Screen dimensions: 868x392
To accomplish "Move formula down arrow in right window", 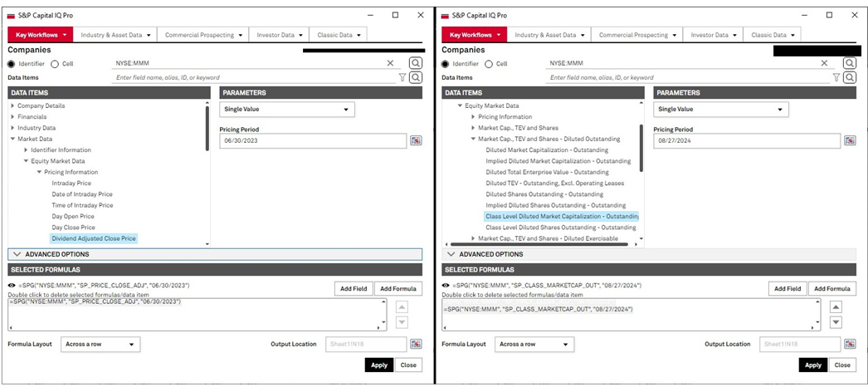I will pyautogui.click(x=836, y=322).
